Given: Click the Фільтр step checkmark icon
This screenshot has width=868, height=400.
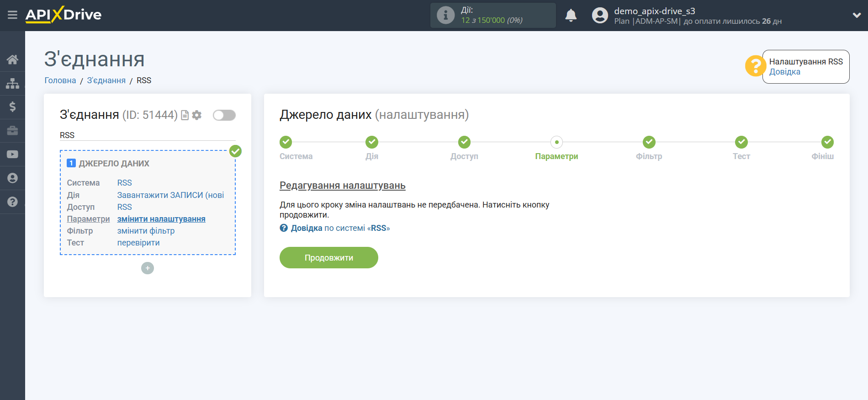Looking at the screenshot, I should pos(649,142).
